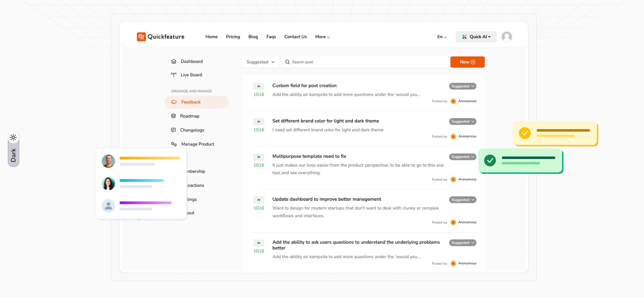Open Contact Us page
Screen dimensions: 644x297
point(295,37)
